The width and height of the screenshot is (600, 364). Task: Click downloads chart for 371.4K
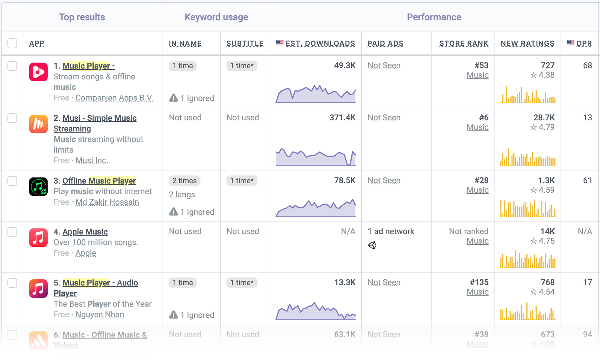[315, 157]
